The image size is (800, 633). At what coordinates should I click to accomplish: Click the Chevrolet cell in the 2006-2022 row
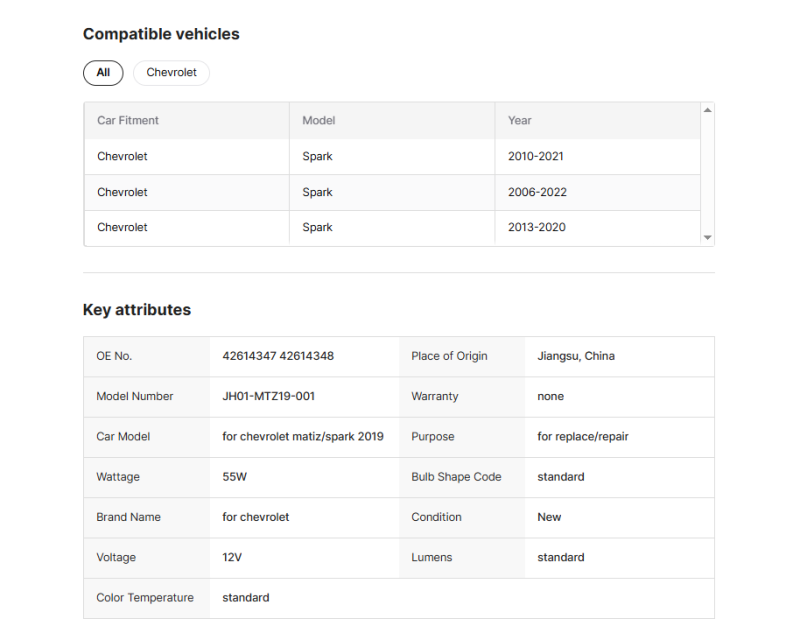[x=122, y=192]
